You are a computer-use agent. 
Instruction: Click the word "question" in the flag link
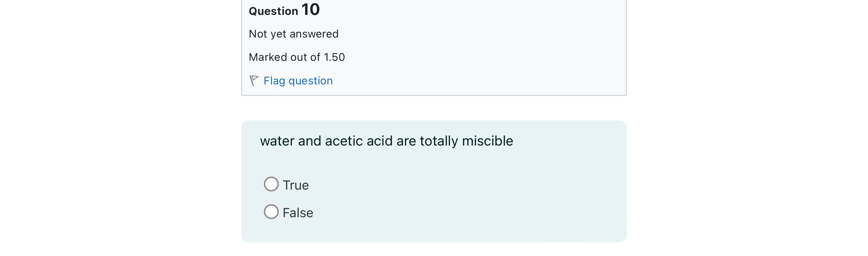pyautogui.click(x=310, y=81)
